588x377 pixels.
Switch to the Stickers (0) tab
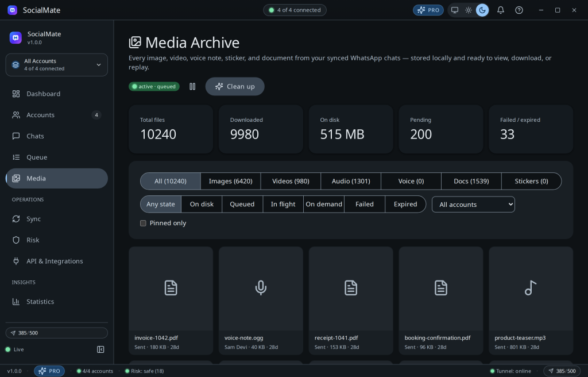(531, 182)
